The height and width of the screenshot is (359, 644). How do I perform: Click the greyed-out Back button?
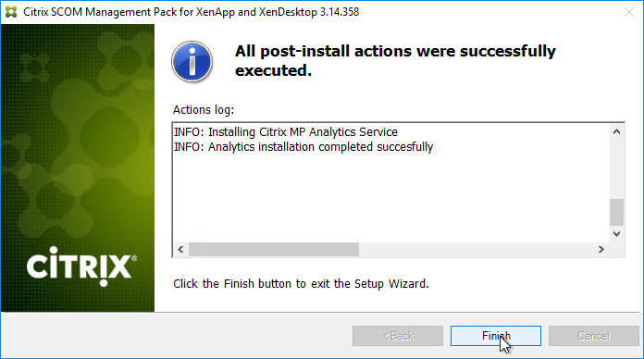click(x=398, y=336)
